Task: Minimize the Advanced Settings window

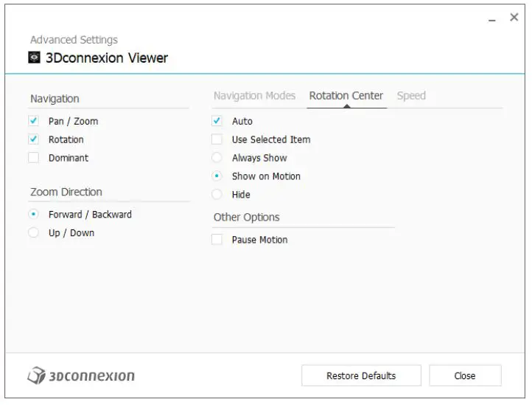Action: click(492, 18)
